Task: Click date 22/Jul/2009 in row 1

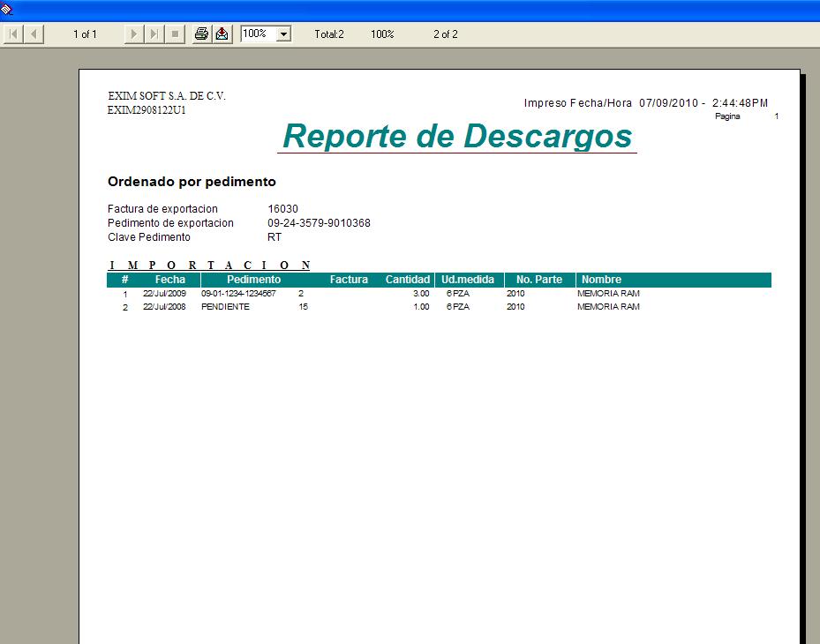Action: click(164, 293)
